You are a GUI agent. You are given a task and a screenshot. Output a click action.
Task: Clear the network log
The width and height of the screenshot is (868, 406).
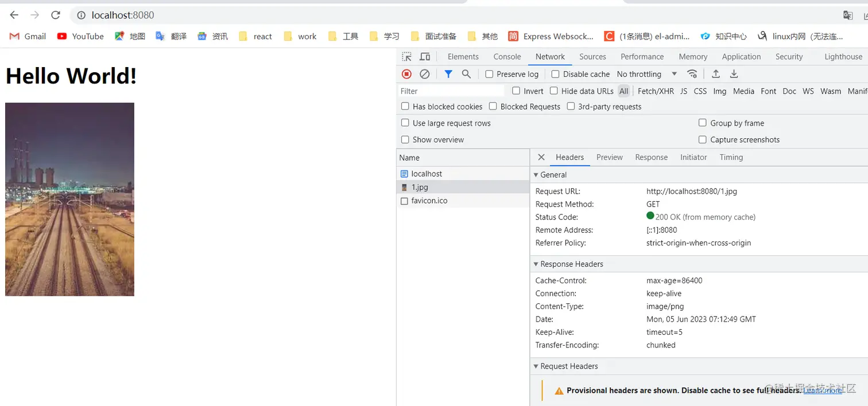pyautogui.click(x=424, y=74)
